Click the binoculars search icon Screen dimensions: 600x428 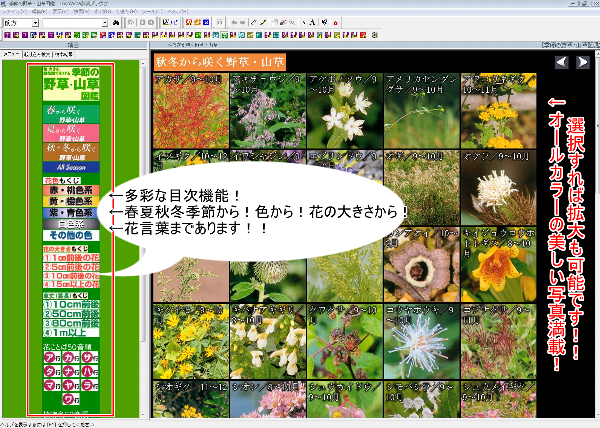pyautogui.click(x=116, y=23)
